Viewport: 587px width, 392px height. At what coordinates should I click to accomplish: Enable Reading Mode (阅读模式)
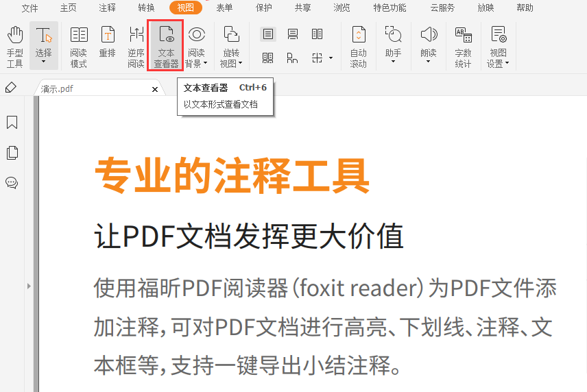coord(79,47)
